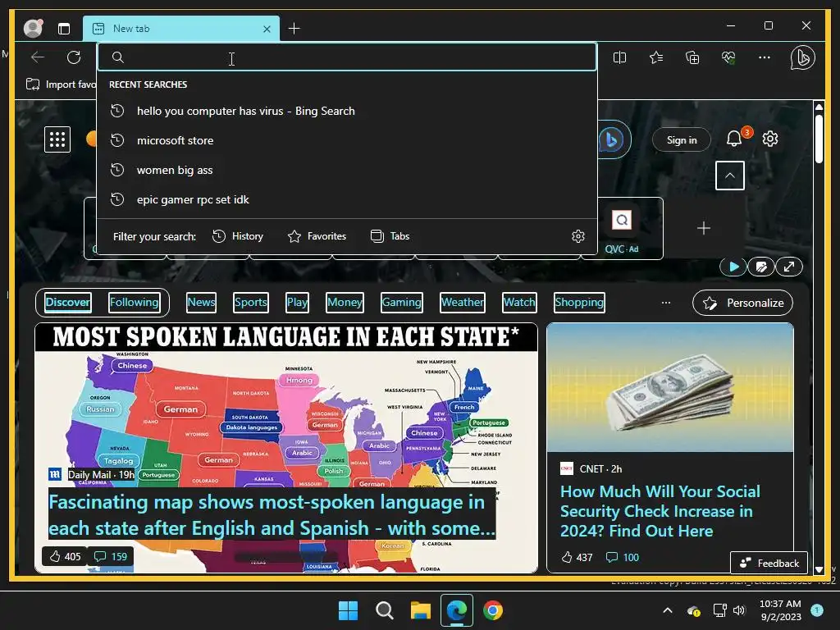The width and height of the screenshot is (840, 630).
Task: Click the Personalize button
Action: (x=742, y=303)
